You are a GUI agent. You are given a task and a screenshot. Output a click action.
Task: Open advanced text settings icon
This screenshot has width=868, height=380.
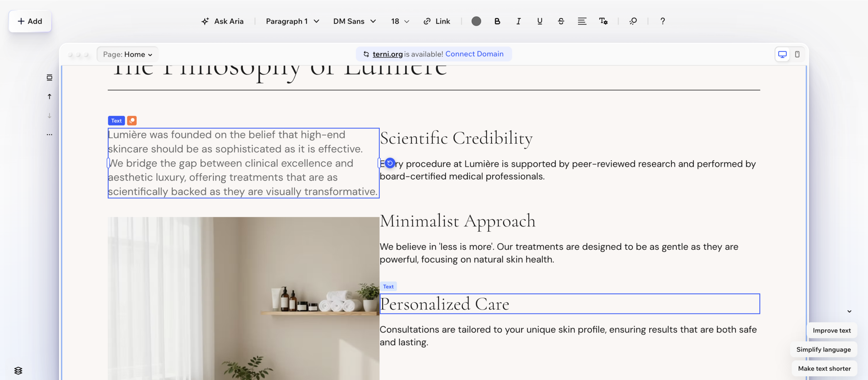pyautogui.click(x=603, y=21)
